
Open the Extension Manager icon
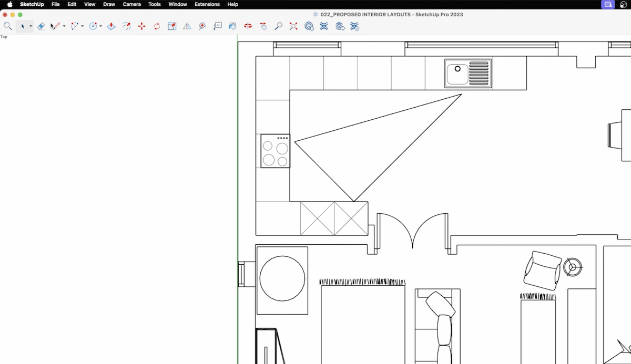(x=355, y=26)
